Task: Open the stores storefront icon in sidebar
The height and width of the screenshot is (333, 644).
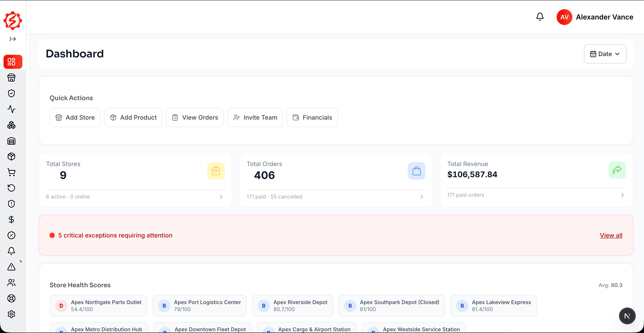Action: pyautogui.click(x=11, y=78)
